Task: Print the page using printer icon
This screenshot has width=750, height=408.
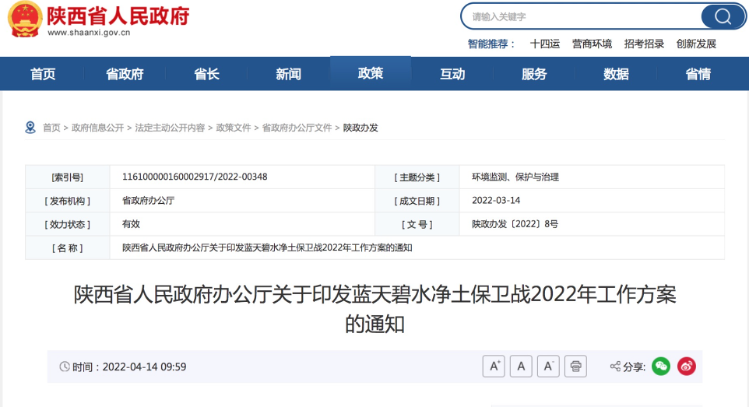Action: point(575,366)
